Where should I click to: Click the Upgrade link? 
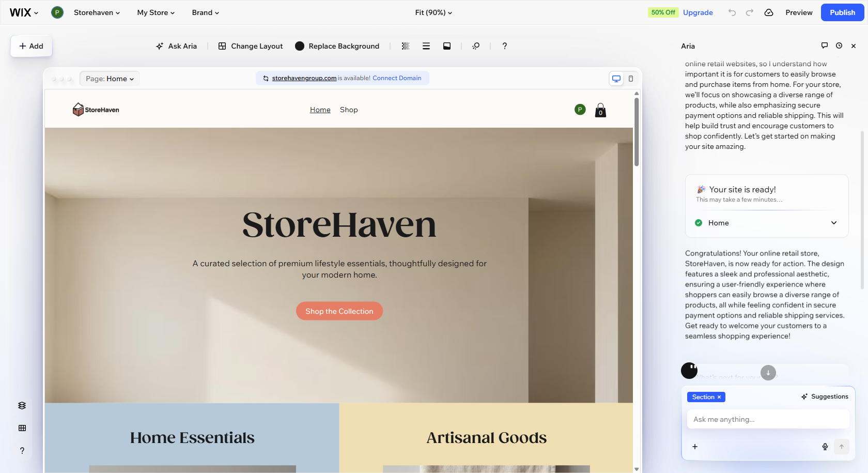tap(698, 12)
